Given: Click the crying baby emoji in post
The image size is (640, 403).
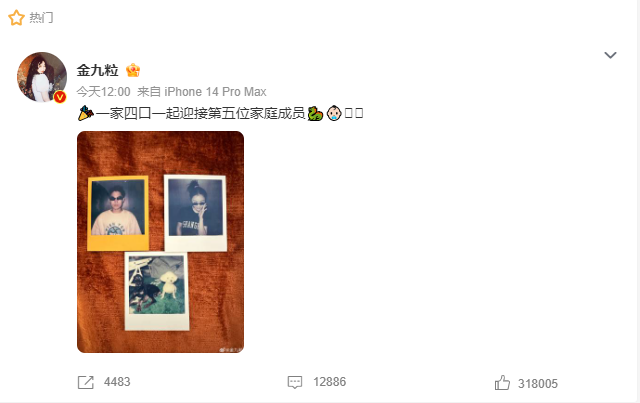Looking at the screenshot, I should [x=334, y=113].
